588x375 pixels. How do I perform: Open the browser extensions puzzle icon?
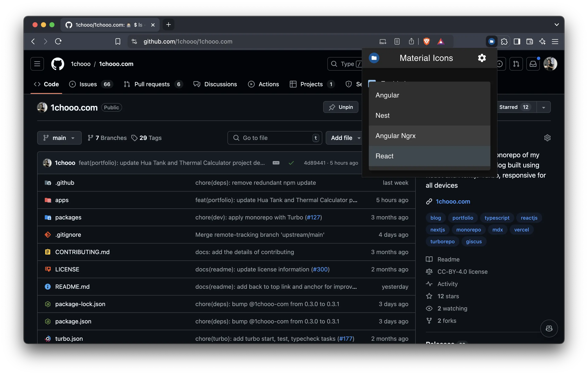[504, 42]
